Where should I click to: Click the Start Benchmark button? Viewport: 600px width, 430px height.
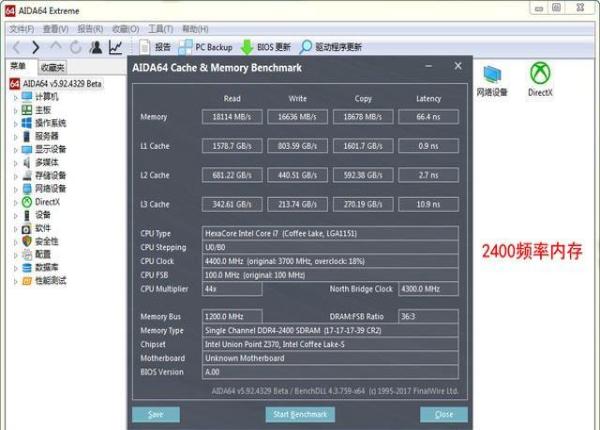[313, 414]
